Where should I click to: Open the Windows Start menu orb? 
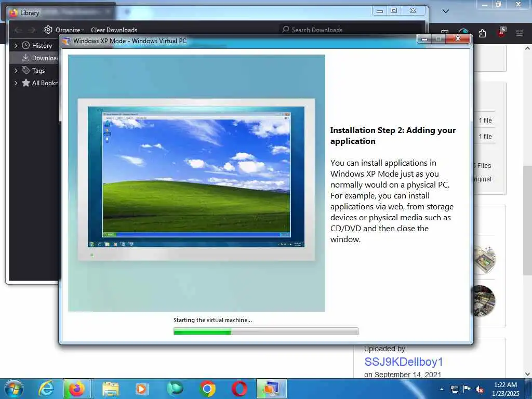tap(14, 389)
